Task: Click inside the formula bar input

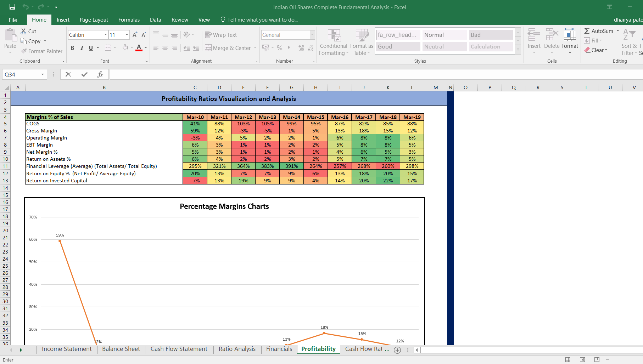Action: pyautogui.click(x=376, y=74)
